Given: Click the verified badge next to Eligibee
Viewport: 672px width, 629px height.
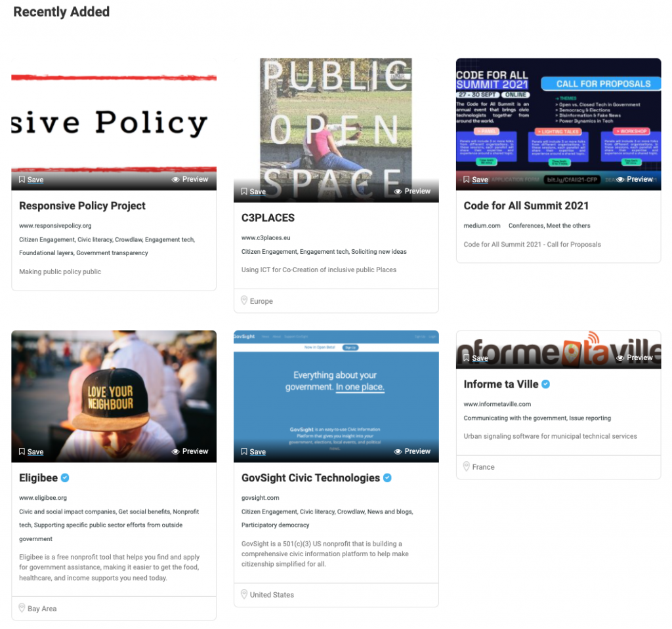Looking at the screenshot, I should [65, 477].
